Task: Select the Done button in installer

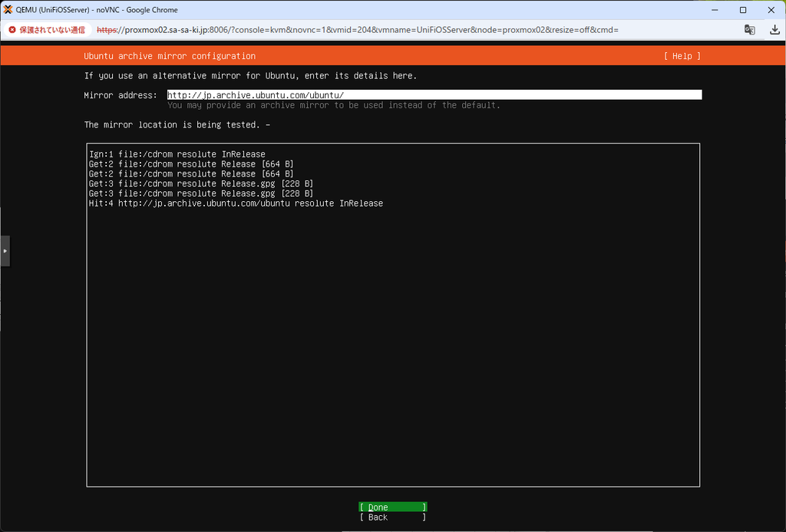Action: (x=393, y=507)
